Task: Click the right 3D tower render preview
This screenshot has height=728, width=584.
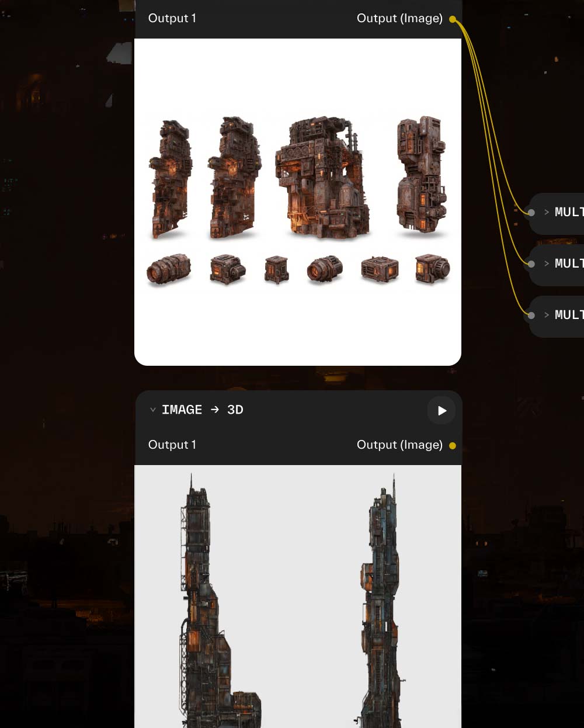Action: tap(380, 601)
